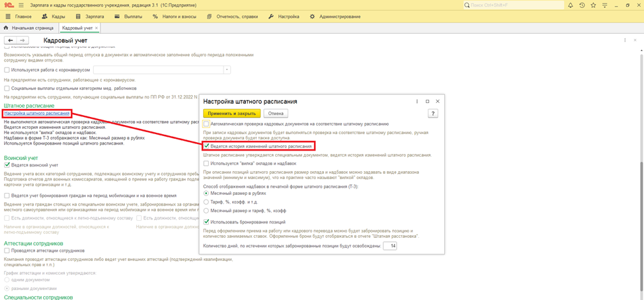The image size is (644, 300).
Task: Enable Социальные выплаты отдельным категориям мед. работников
Action: coord(7,89)
